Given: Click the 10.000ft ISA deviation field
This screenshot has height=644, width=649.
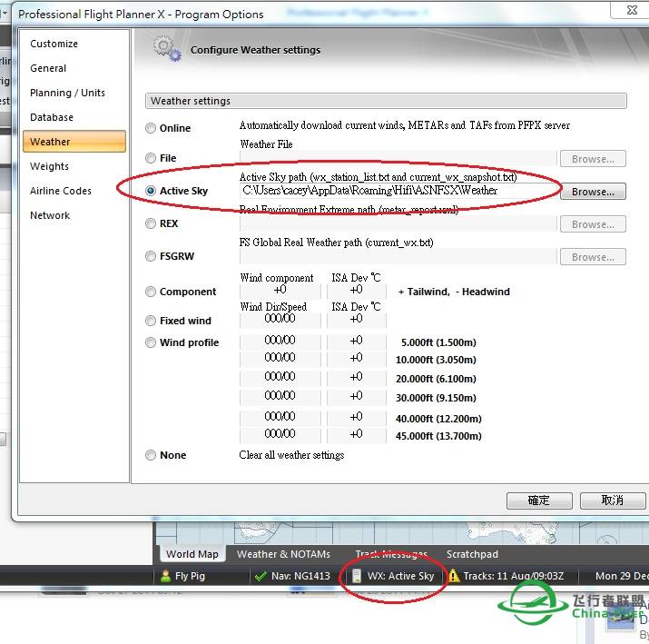Looking at the screenshot, I should tap(357, 358).
